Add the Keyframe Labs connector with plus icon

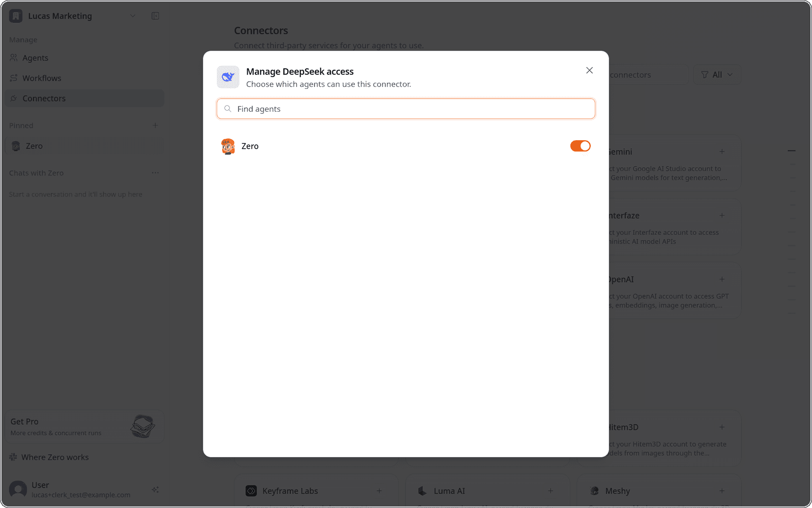pyautogui.click(x=379, y=491)
